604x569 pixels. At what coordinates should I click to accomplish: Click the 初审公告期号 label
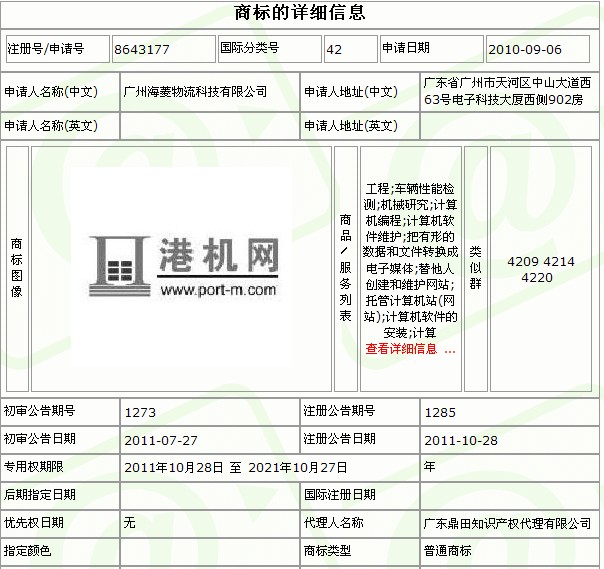tap(39, 411)
